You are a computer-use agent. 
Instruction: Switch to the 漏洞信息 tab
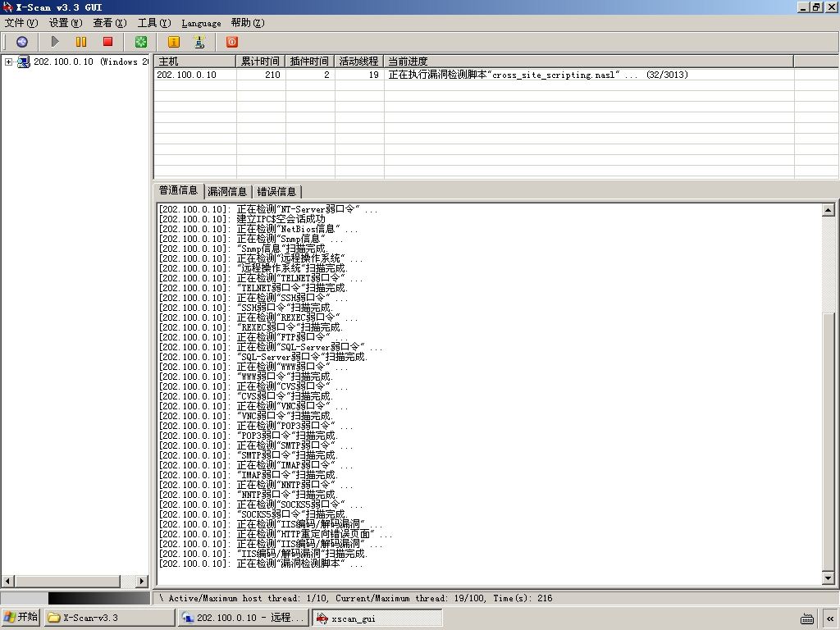click(x=227, y=192)
